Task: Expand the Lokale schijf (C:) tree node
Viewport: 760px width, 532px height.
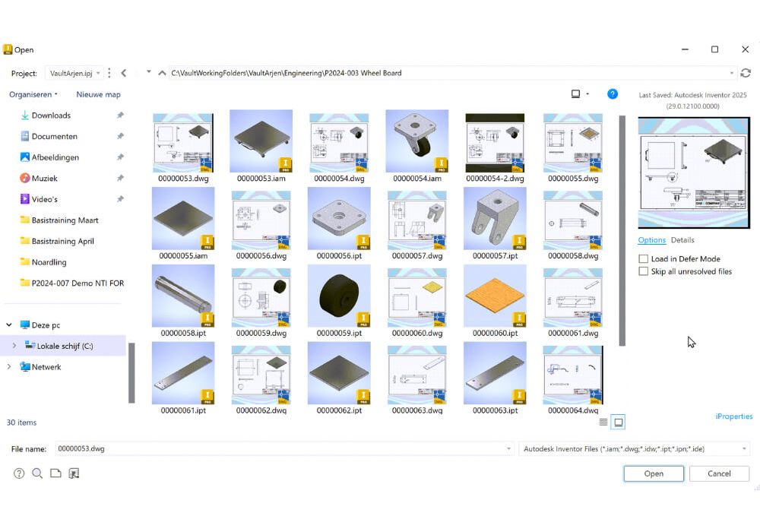Action: [x=14, y=346]
